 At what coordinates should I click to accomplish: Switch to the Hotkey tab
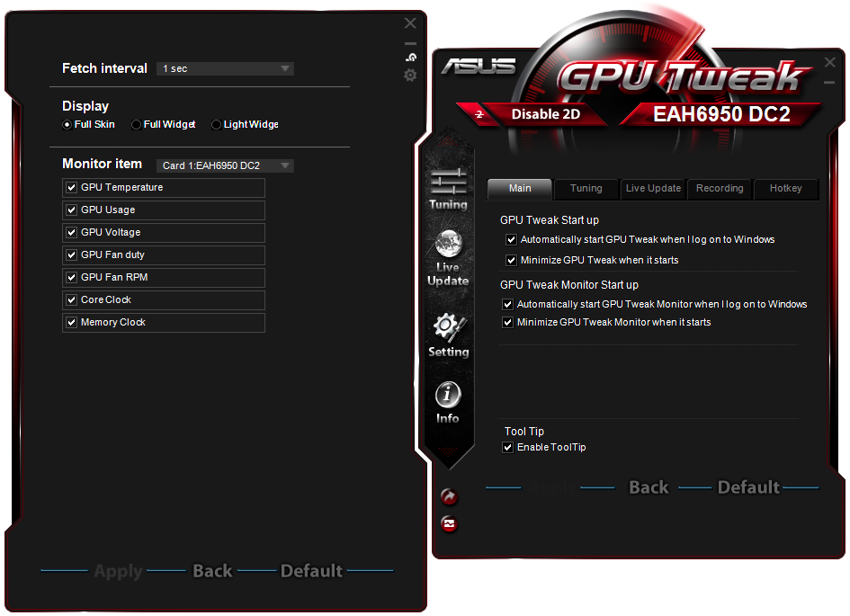pyautogui.click(x=785, y=188)
